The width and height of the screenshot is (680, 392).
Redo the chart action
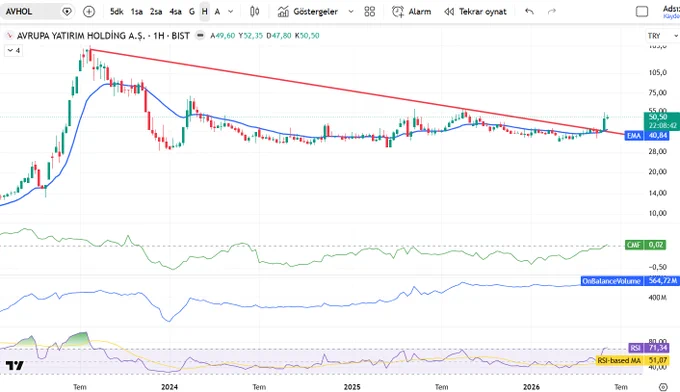pos(552,12)
